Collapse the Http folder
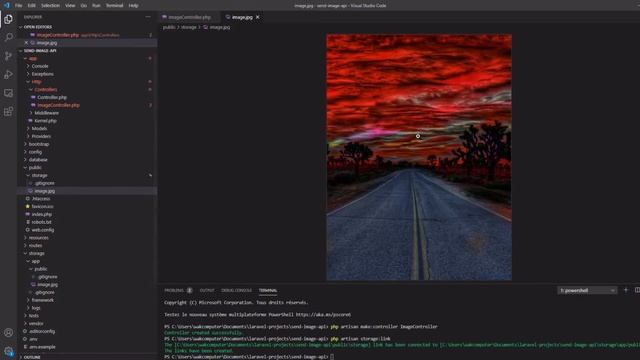 click(x=36, y=82)
